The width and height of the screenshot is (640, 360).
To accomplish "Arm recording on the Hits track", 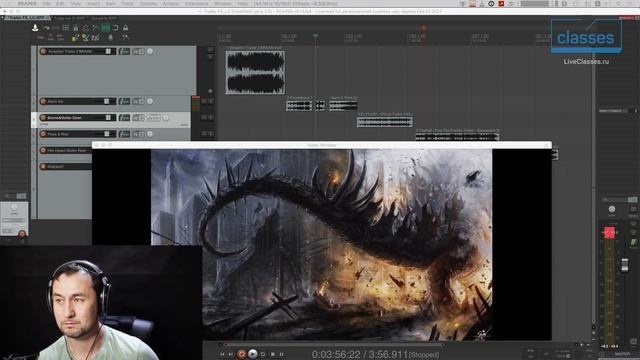I will tap(43, 150).
